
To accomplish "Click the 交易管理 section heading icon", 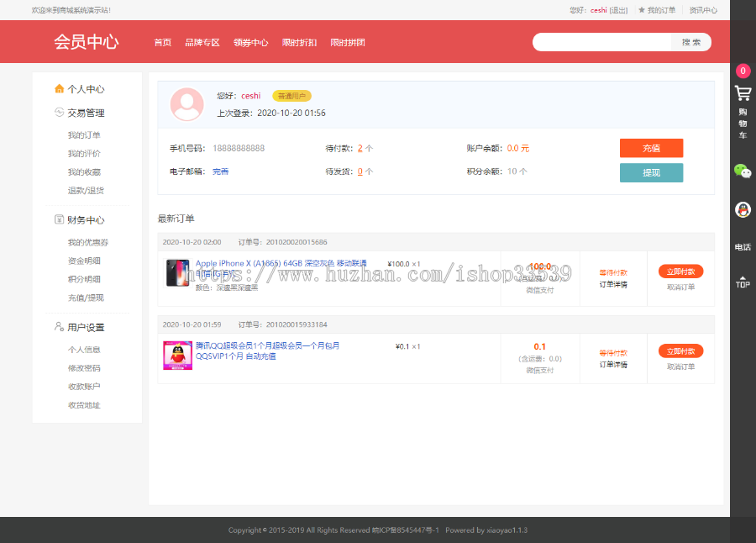I will coord(59,113).
